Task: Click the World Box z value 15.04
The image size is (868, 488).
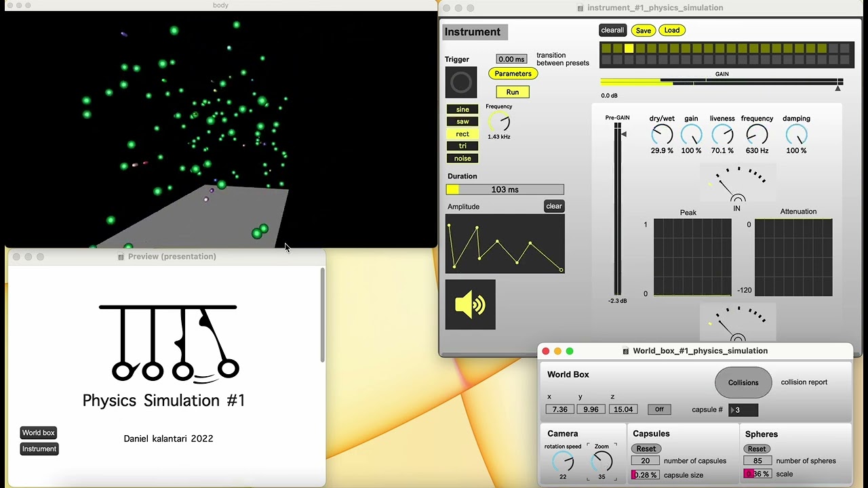Action: (623, 409)
